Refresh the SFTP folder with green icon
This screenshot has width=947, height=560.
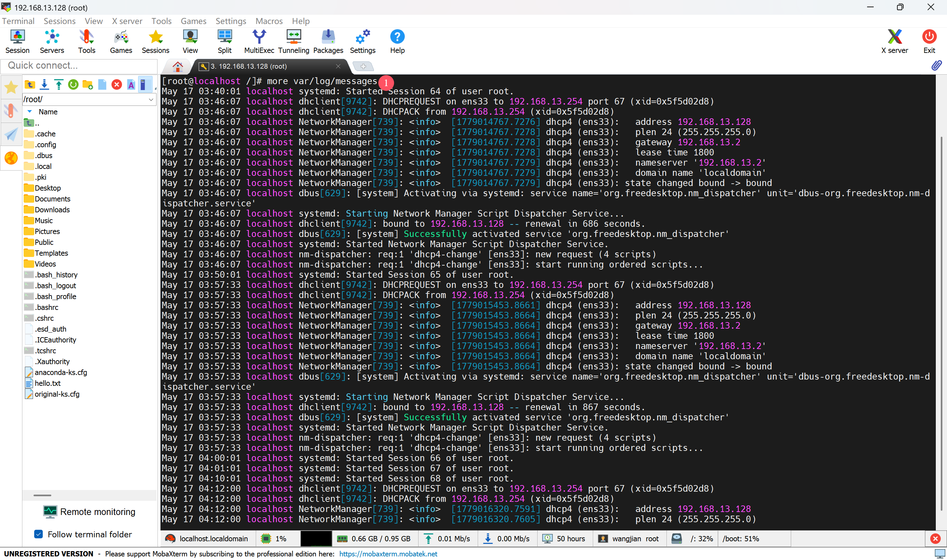tap(73, 84)
